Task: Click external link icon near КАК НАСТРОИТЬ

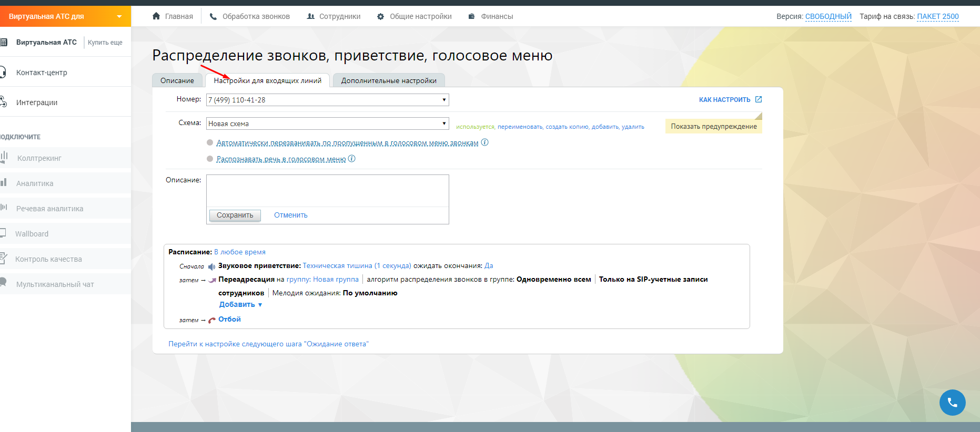Action: click(759, 99)
